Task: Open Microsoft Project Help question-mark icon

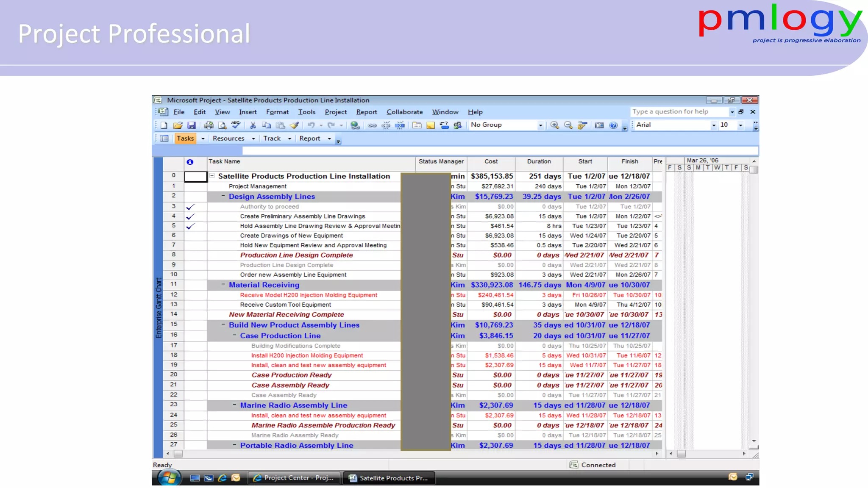Action: click(x=613, y=125)
